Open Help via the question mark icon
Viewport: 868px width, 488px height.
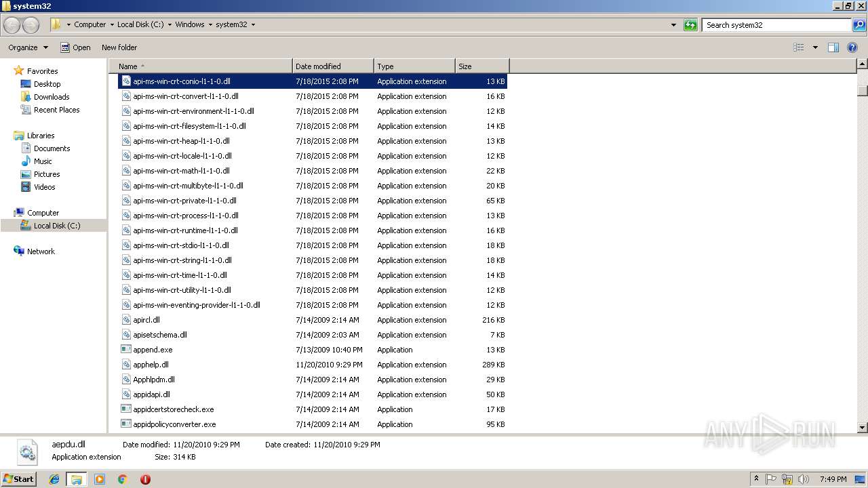852,47
